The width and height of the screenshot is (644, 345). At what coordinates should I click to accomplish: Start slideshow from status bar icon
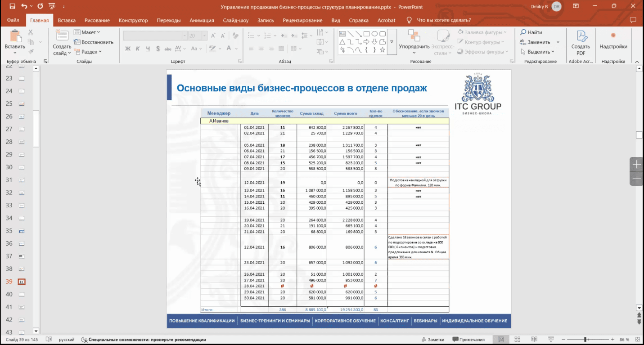550,339
